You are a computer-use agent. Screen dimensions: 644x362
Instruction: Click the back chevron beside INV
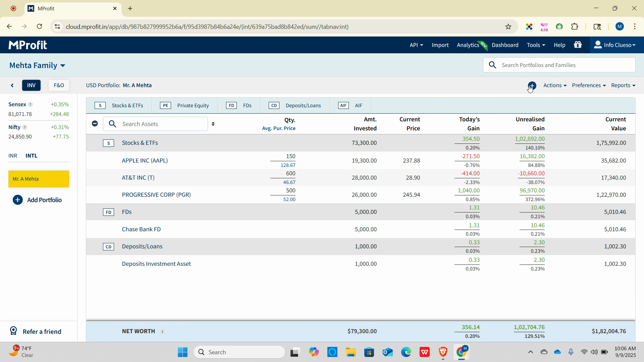12,85
